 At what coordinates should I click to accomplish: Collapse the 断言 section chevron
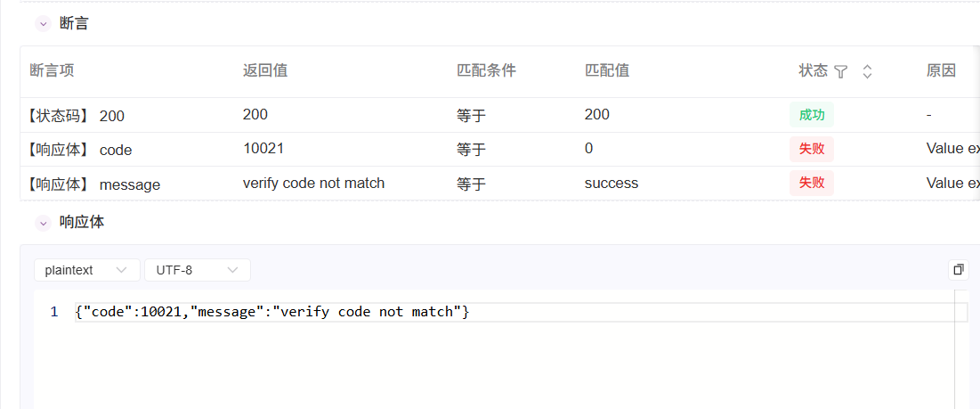pos(43,24)
